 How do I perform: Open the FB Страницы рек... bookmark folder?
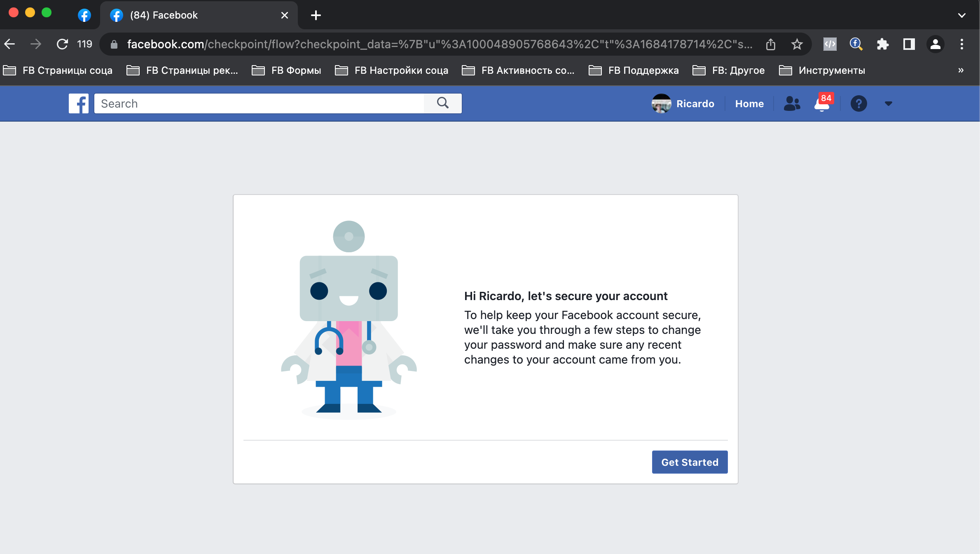[x=182, y=70]
